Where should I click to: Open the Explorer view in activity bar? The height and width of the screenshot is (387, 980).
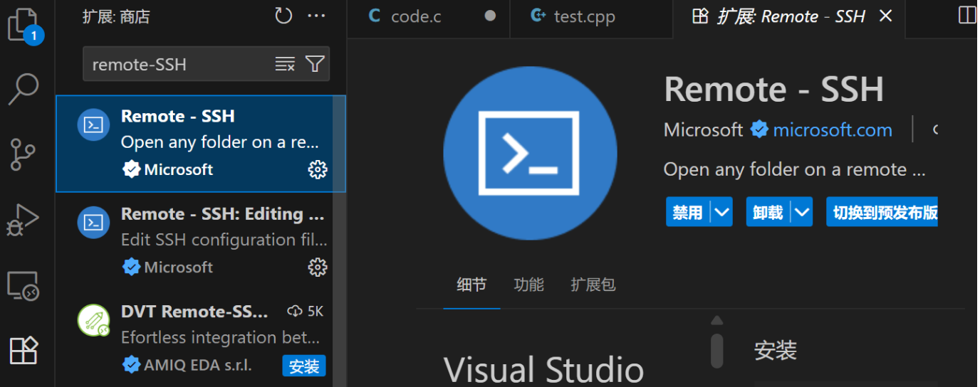(x=24, y=24)
